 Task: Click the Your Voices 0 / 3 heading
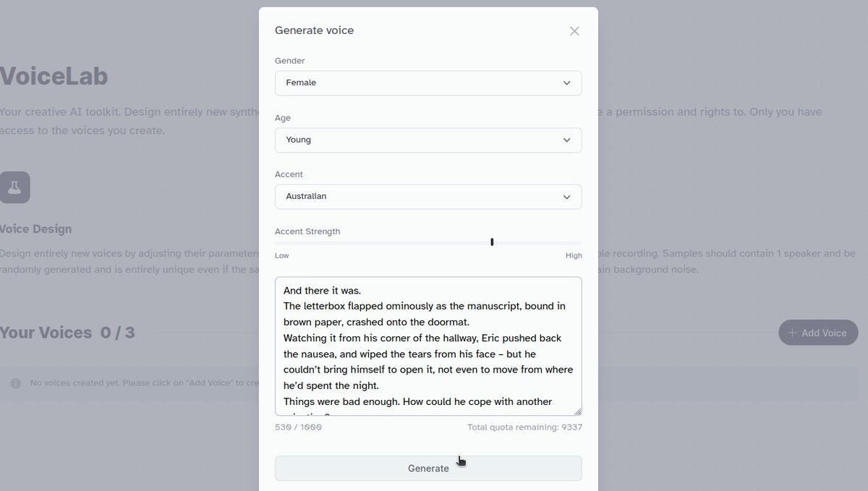pyautogui.click(x=69, y=333)
